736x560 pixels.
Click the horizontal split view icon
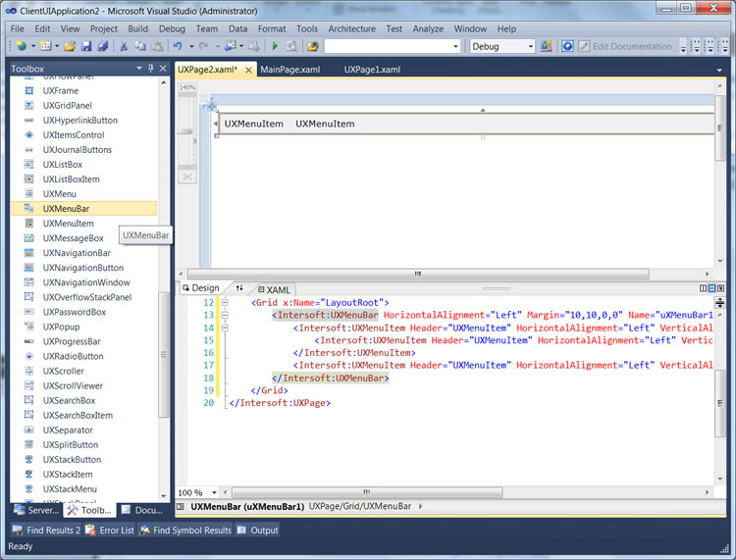pyautogui.click(x=711, y=288)
